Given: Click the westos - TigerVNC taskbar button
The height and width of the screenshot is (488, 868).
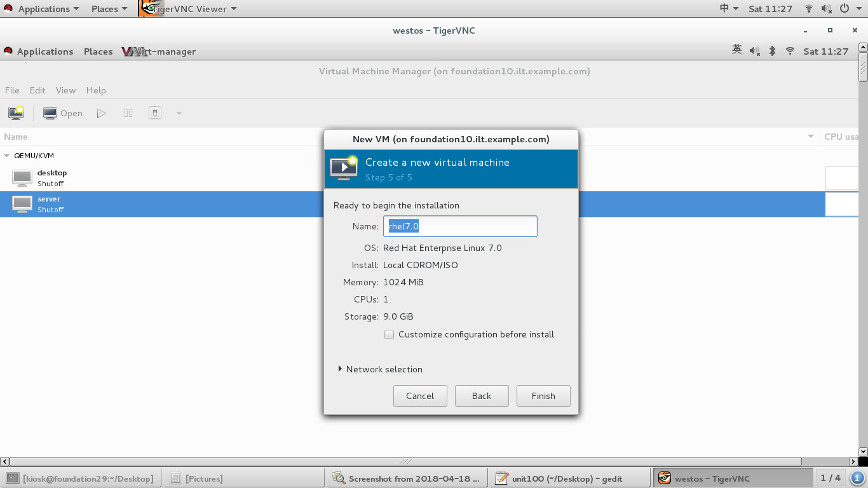Looking at the screenshot, I should click(x=733, y=478).
